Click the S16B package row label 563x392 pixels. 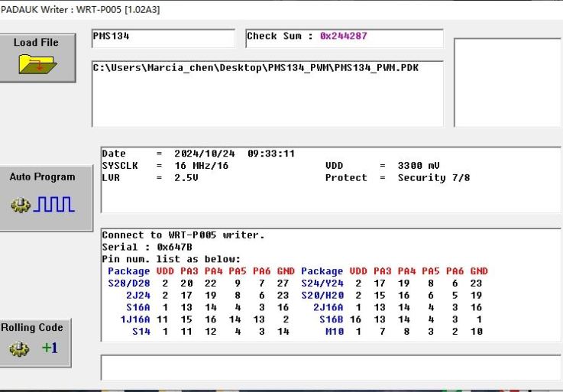[x=332, y=319]
